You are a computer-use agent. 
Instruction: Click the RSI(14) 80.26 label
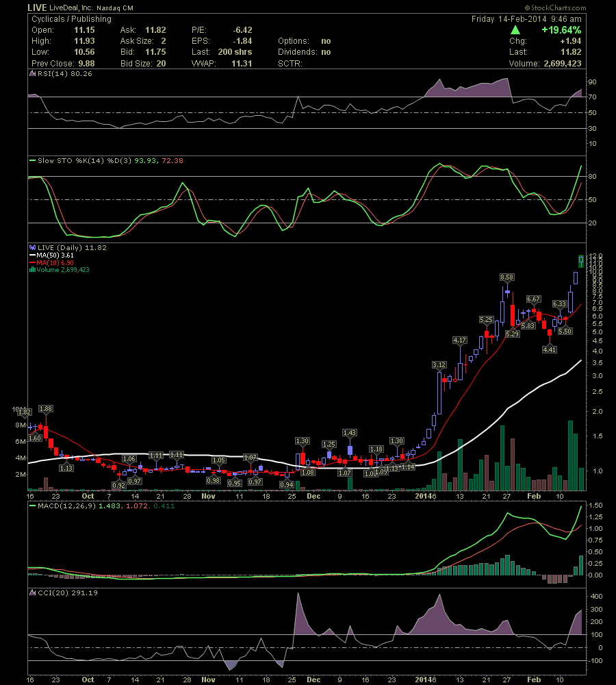click(x=65, y=73)
